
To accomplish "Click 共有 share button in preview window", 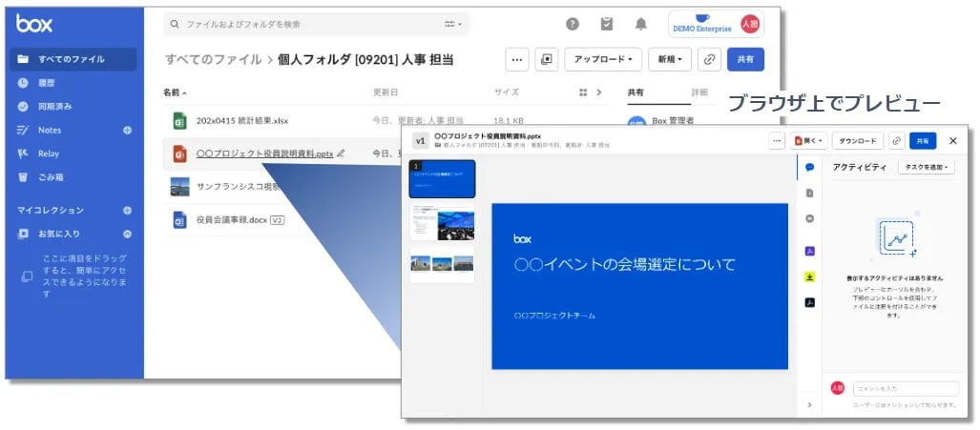I will coord(923,141).
